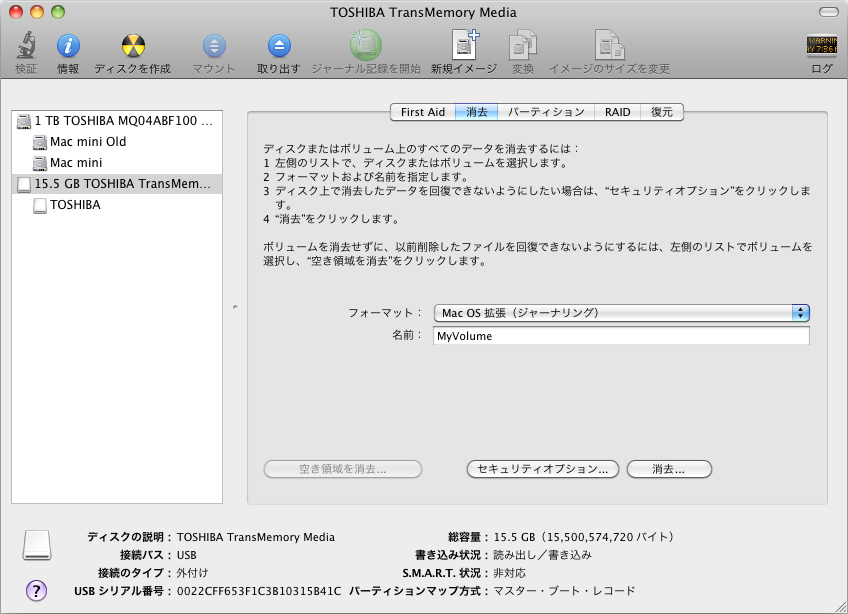The image size is (848, 614).
Task: Switch to the 復元 (Restore) tab
Action: coord(662,112)
